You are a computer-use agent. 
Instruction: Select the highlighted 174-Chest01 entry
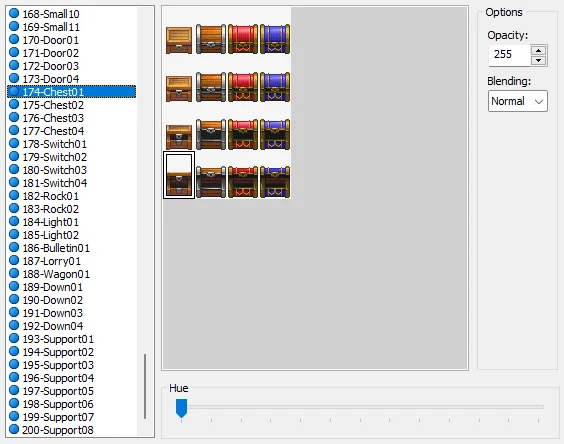point(72,92)
